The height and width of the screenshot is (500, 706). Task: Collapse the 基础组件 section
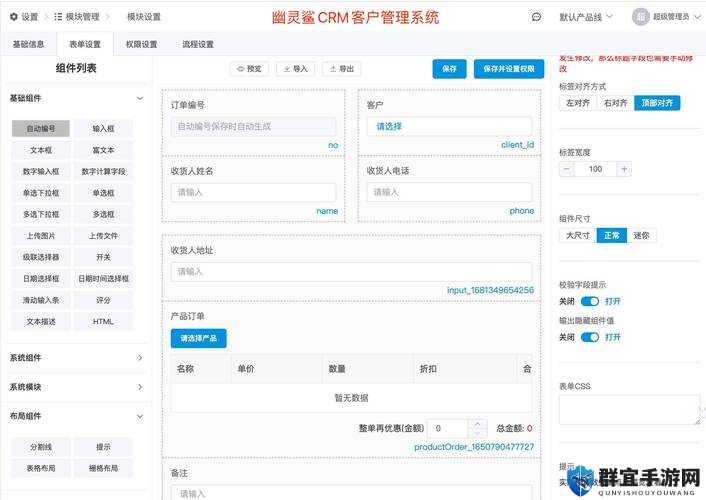140,98
